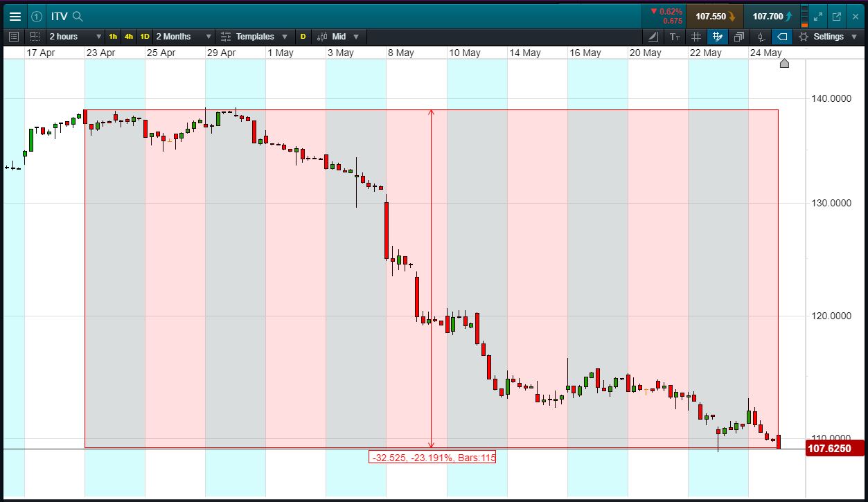Click the 16 May date label
Viewport: 868px width, 502px height.
(x=585, y=53)
